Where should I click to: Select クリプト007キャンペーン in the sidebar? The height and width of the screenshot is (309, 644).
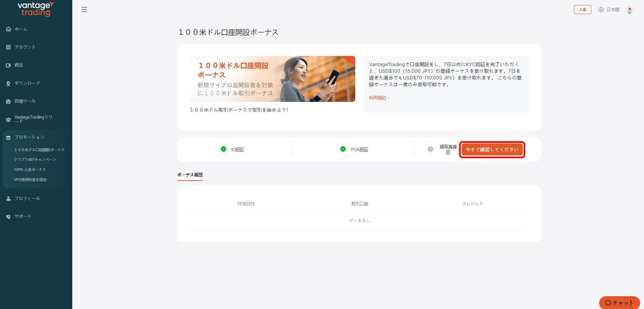click(x=35, y=159)
